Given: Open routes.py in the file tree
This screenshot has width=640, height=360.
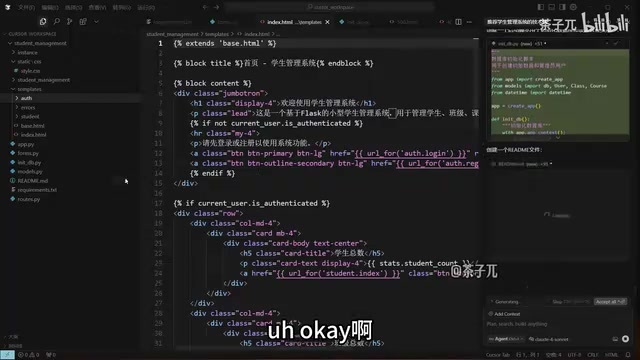Looking at the screenshot, I should pyautogui.click(x=29, y=199).
